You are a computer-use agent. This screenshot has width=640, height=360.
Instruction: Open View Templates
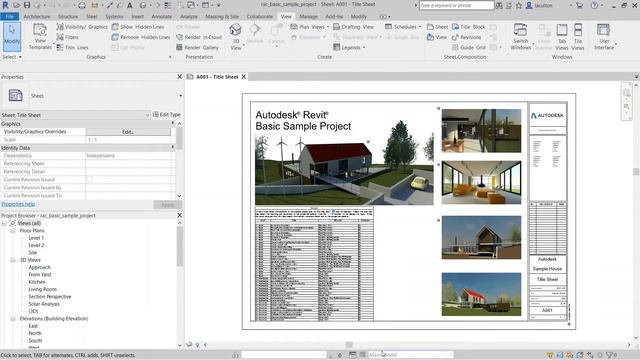(x=40, y=37)
